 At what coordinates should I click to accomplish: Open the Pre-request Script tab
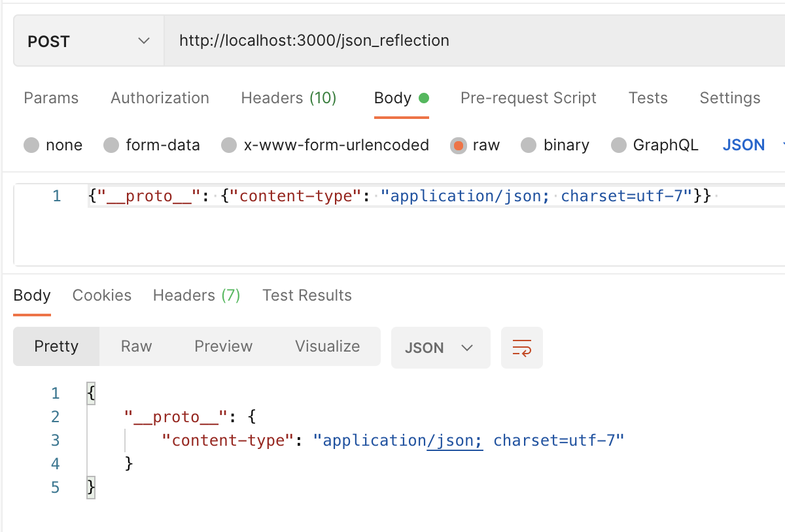coord(529,98)
